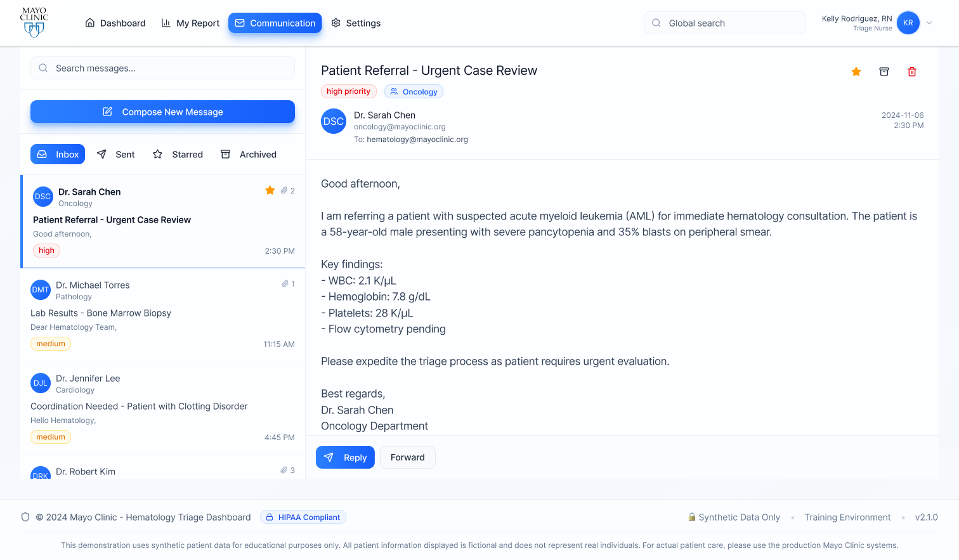Show Starred messages

pyautogui.click(x=178, y=154)
